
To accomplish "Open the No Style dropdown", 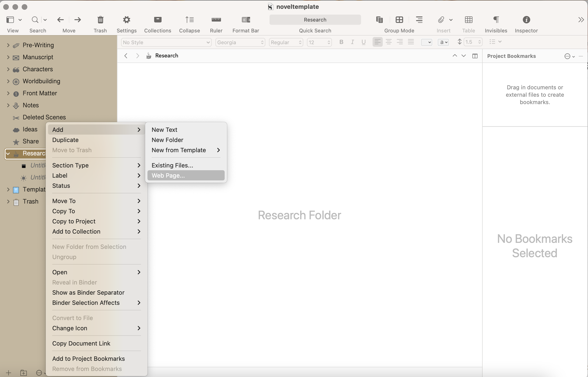I will tap(166, 42).
